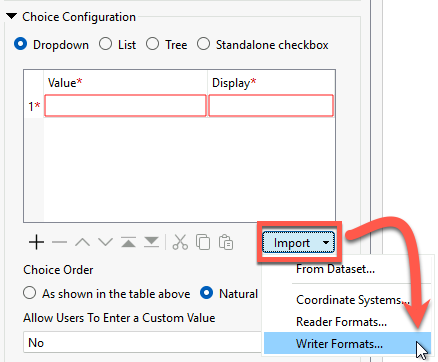Image resolution: width=438 pixels, height=362 pixels.
Task: Select the row 1 header in the table
Action: (34, 106)
